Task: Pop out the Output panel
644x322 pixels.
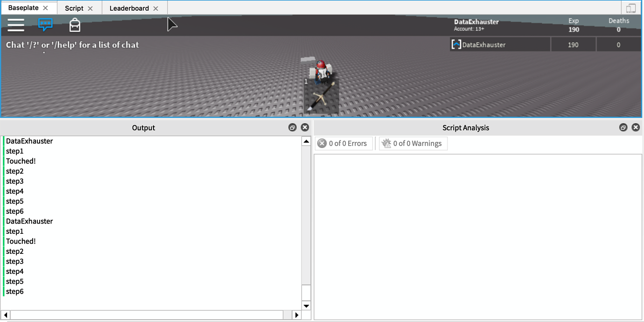Action: pos(292,127)
